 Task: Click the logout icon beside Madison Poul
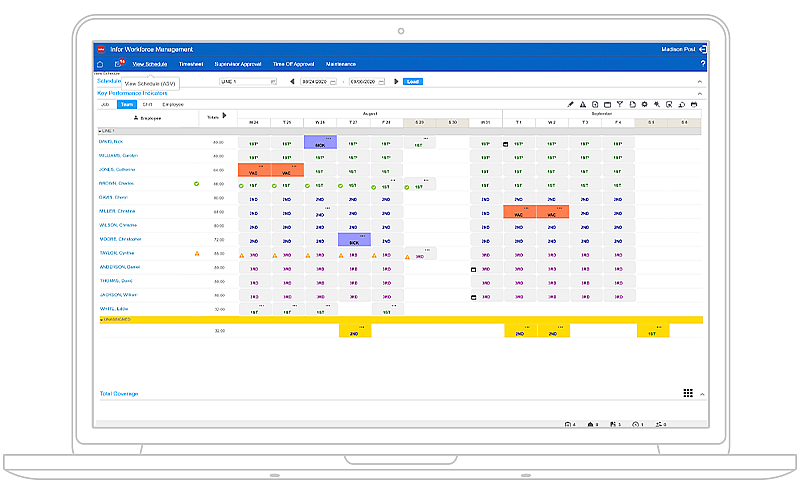pyautogui.click(x=704, y=49)
